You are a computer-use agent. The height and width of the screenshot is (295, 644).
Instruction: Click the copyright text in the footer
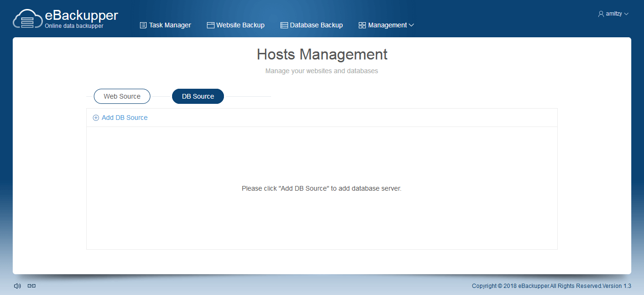coord(552,286)
